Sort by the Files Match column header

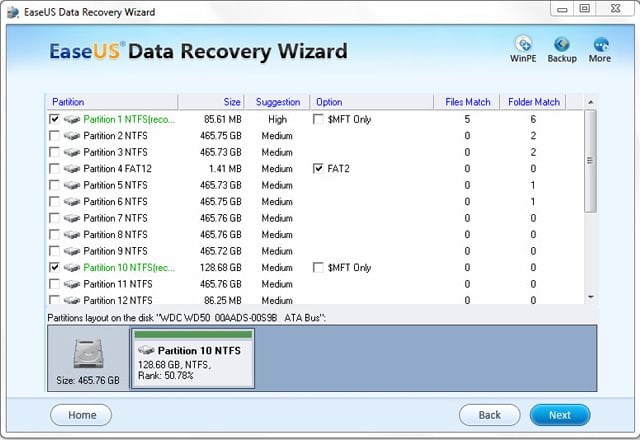click(x=467, y=102)
